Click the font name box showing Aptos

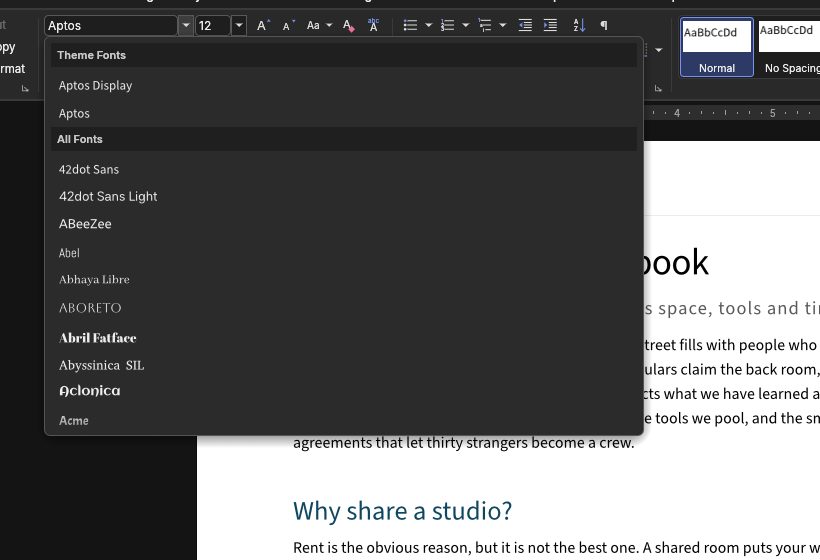pyautogui.click(x=111, y=26)
